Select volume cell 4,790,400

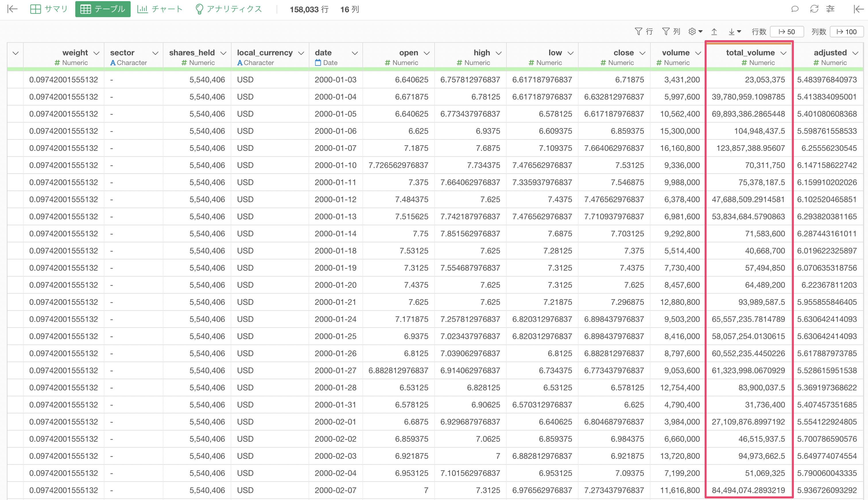click(x=677, y=404)
